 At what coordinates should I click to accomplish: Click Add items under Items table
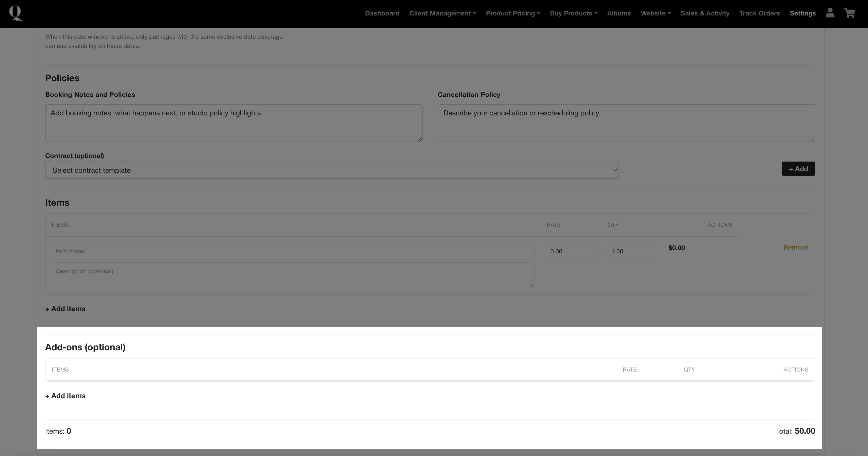pos(65,309)
